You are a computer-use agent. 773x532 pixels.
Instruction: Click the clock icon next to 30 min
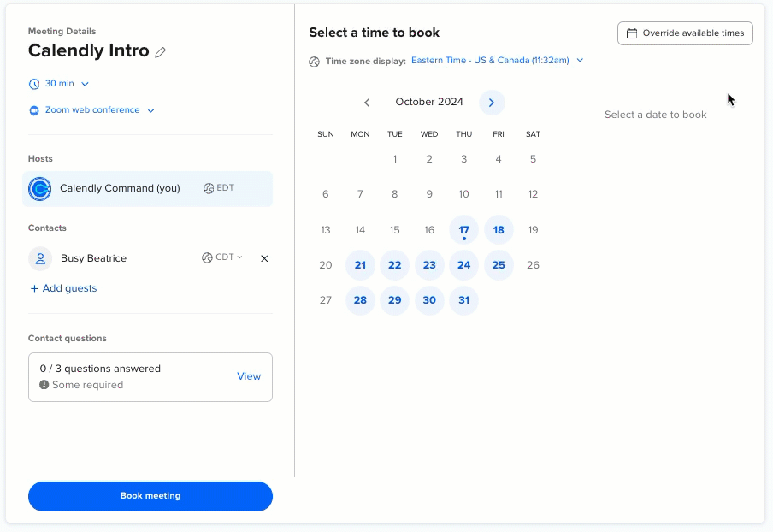point(34,83)
